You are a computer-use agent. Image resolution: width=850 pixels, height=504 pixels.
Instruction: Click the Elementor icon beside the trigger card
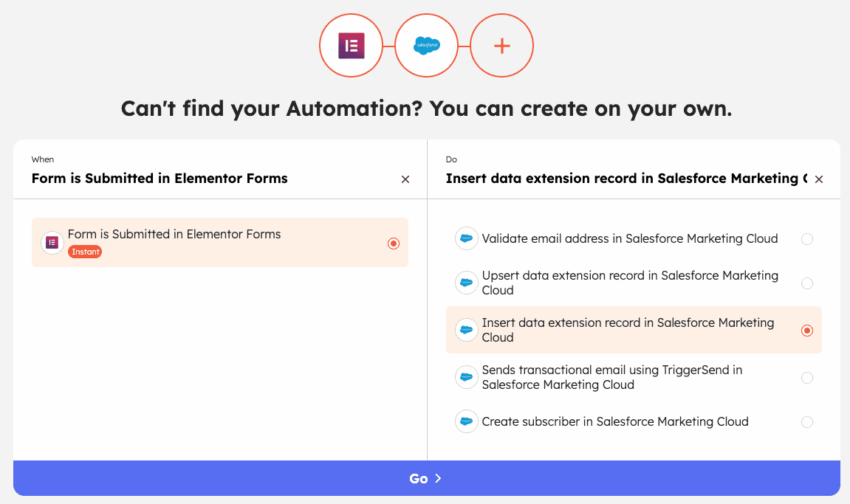[51, 242]
